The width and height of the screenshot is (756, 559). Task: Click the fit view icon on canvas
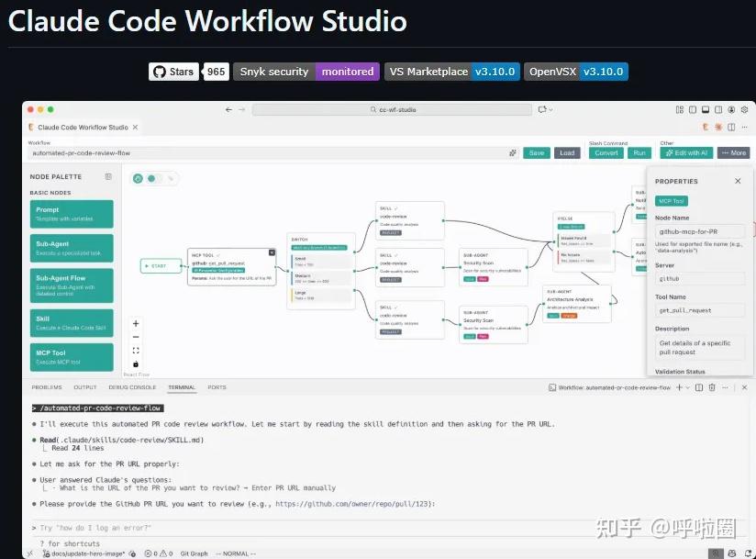tap(136, 351)
